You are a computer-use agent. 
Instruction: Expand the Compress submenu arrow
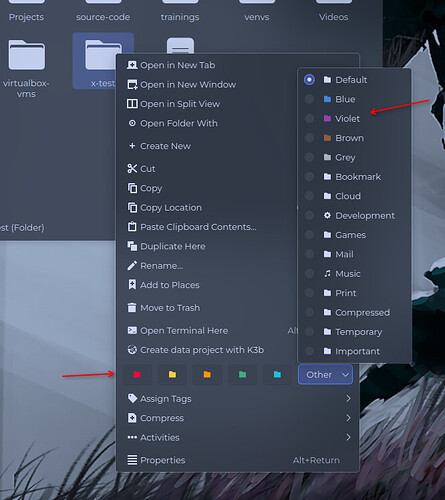[x=348, y=418]
